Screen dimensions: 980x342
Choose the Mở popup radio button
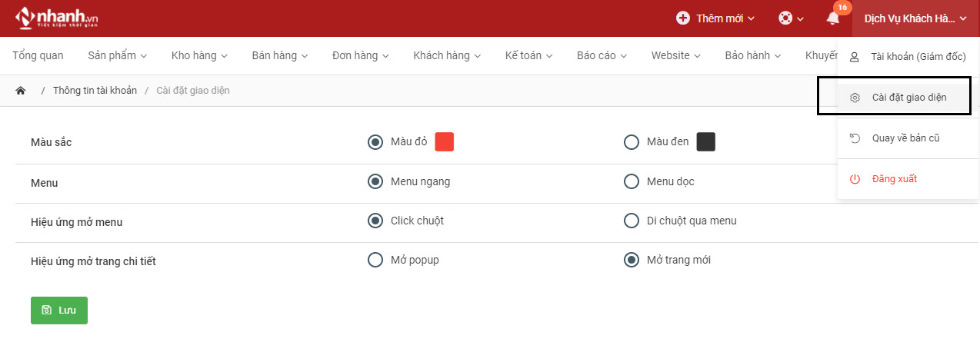tap(375, 260)
